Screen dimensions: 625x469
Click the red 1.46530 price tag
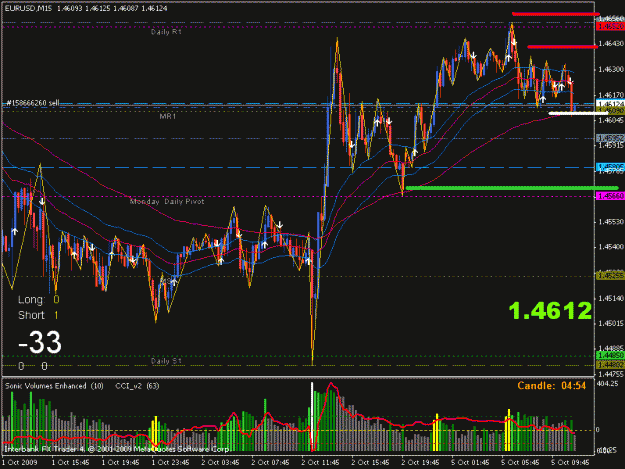point(610,27)
